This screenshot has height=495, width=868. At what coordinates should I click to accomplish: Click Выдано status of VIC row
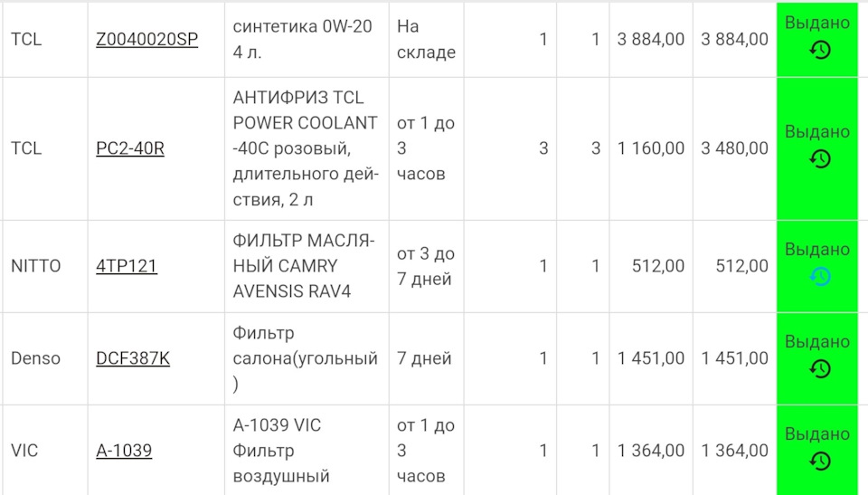click(x=817, y=433)
